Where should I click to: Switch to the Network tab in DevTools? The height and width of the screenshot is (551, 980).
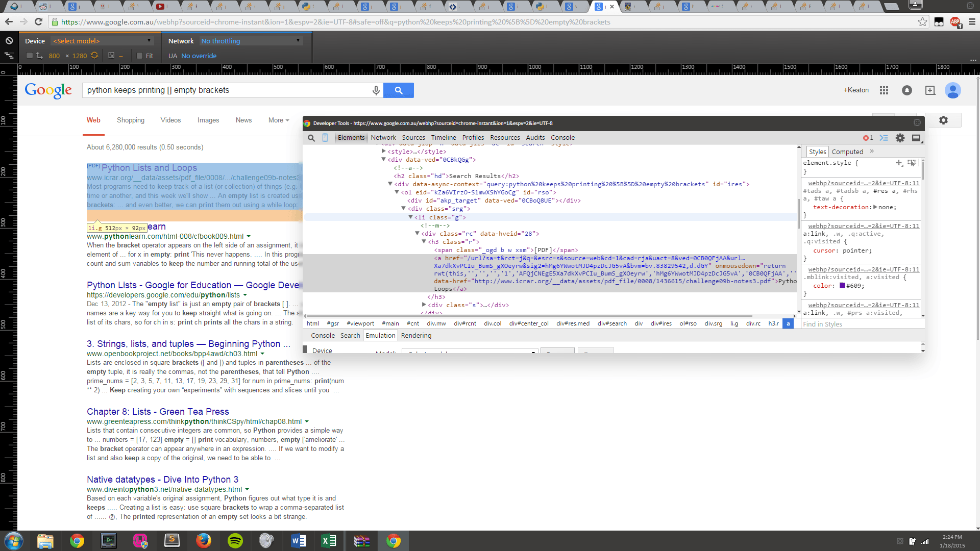point(383,138)
